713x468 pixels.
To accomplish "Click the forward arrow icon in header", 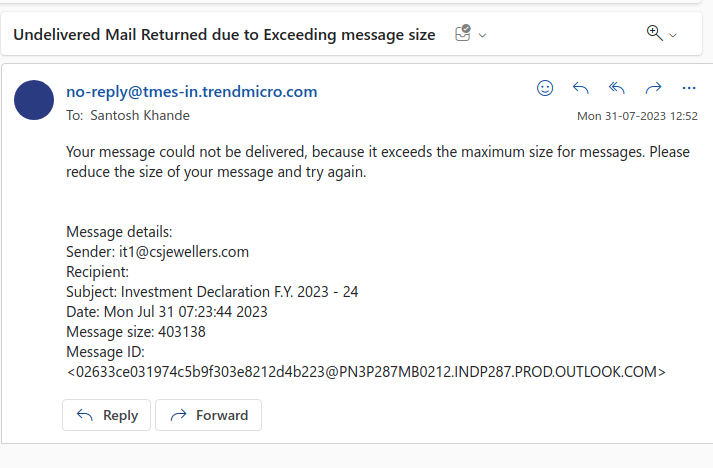I will 653,88.
